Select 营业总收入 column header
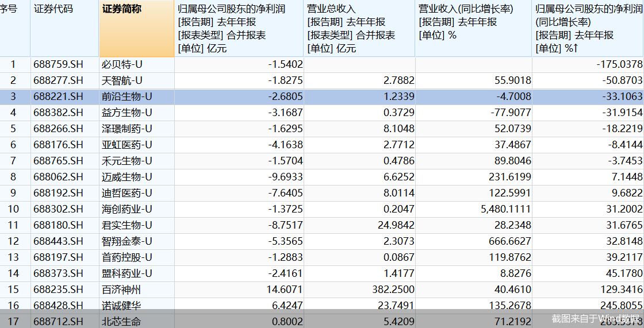This screenshot has height=328, width=644. tap(359, 29)
